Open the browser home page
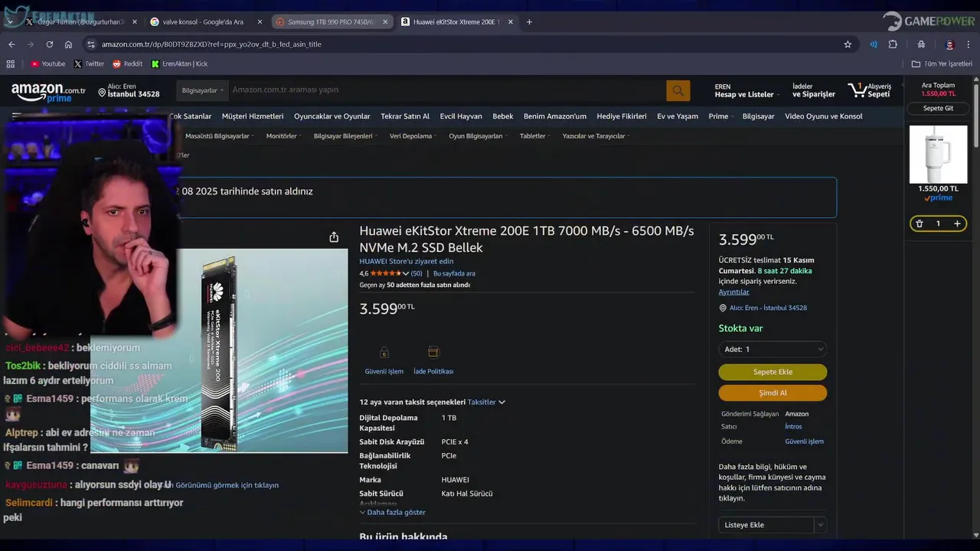This screenshot has width=980, height=551. [68, 44]
